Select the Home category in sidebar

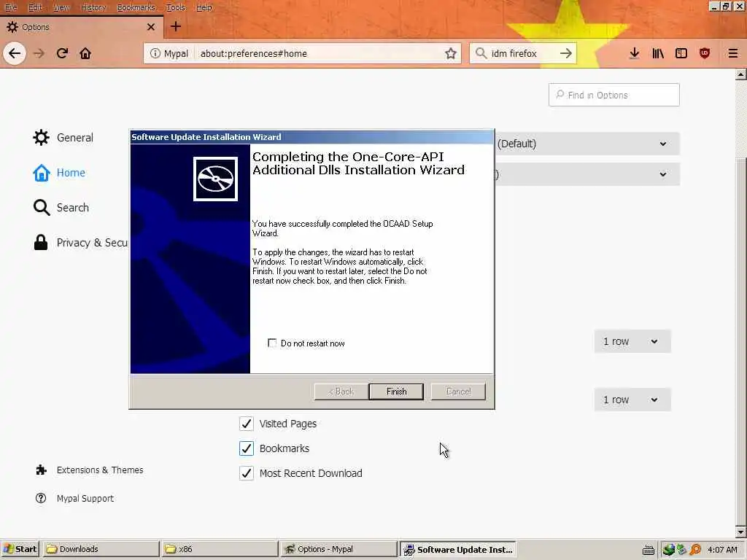pos(59,172)
